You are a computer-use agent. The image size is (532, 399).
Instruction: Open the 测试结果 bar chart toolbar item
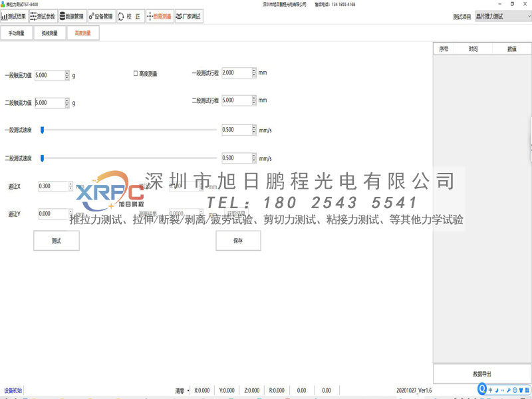14,16
